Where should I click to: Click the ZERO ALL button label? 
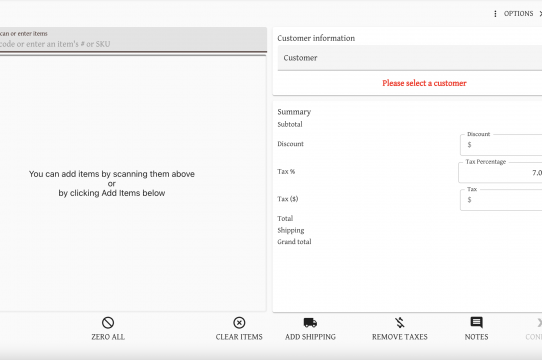(108, 337)
